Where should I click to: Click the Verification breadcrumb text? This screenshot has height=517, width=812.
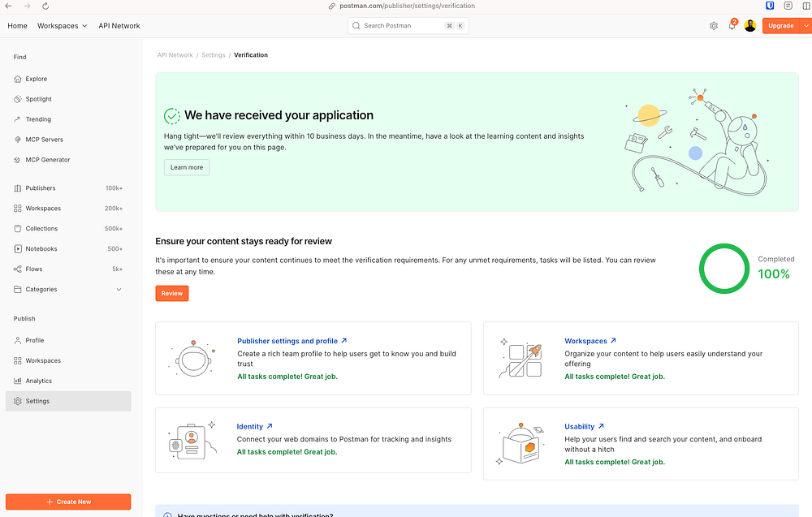point(251,55)
